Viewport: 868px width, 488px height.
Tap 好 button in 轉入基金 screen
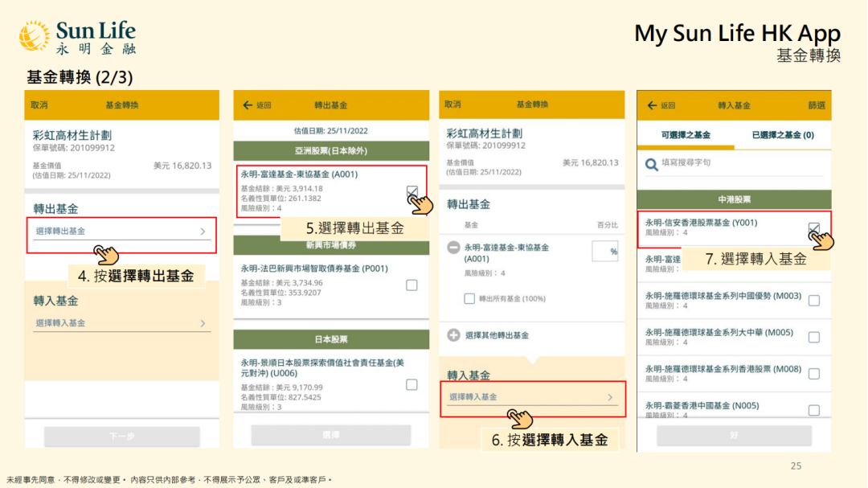tap(734, 436)
